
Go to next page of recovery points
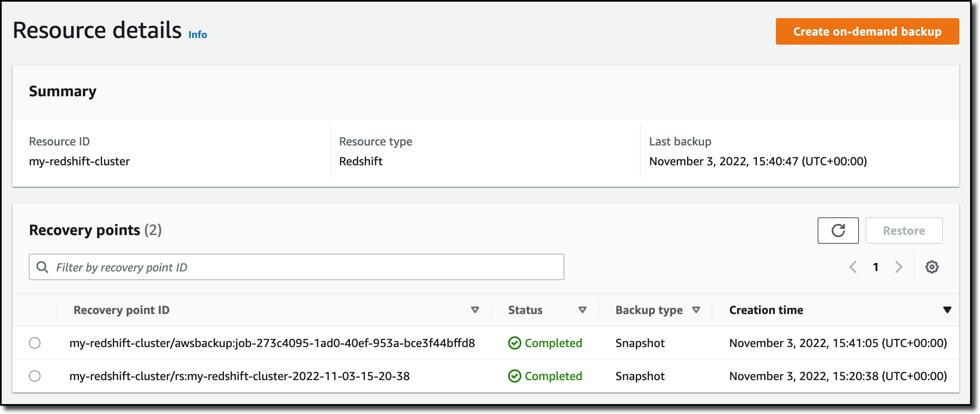point(899,267)
